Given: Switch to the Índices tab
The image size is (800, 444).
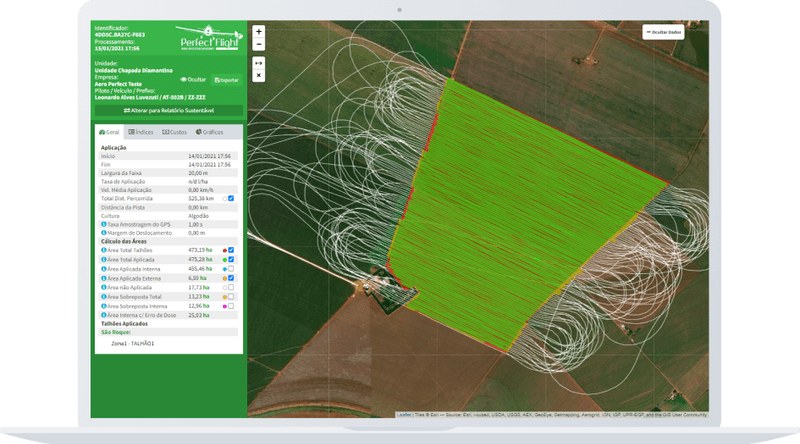Looking at the screenshot, I should click(x=141, y=132).
